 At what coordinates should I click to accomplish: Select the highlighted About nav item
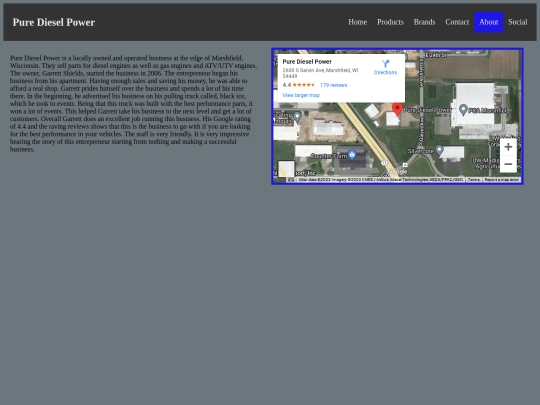pyautogui.click(x=489, y=22)
